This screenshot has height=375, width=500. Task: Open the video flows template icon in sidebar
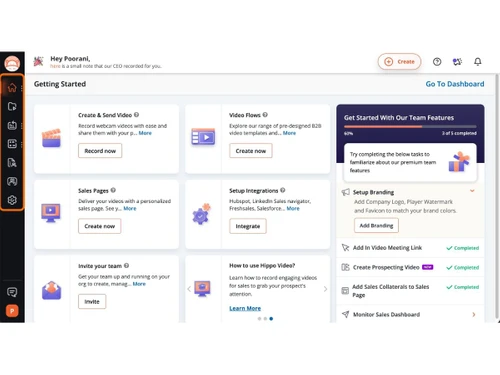pos(12,144)
